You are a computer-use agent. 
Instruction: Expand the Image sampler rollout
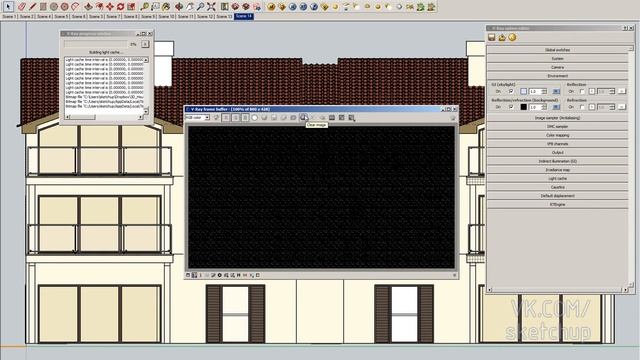[x=558, y=118]
